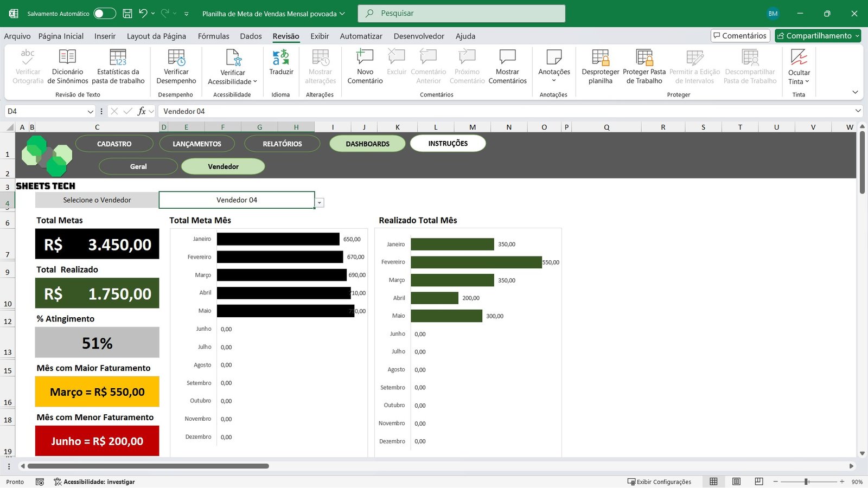This screenshot has height=488, width=868.
Task: Open the Compartilhamento dropdown button
Action: (818, 36)
